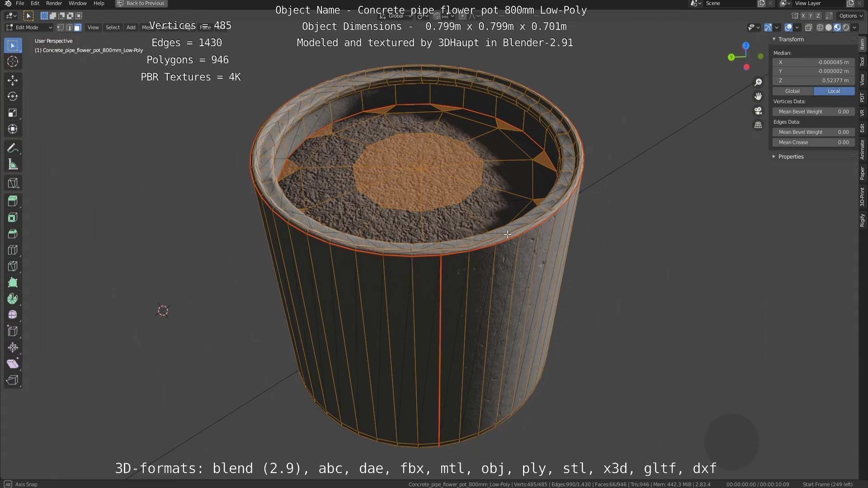Screen dimensions: 868x488
Task: Pick the Spin tool
Action: pos(13,299)
